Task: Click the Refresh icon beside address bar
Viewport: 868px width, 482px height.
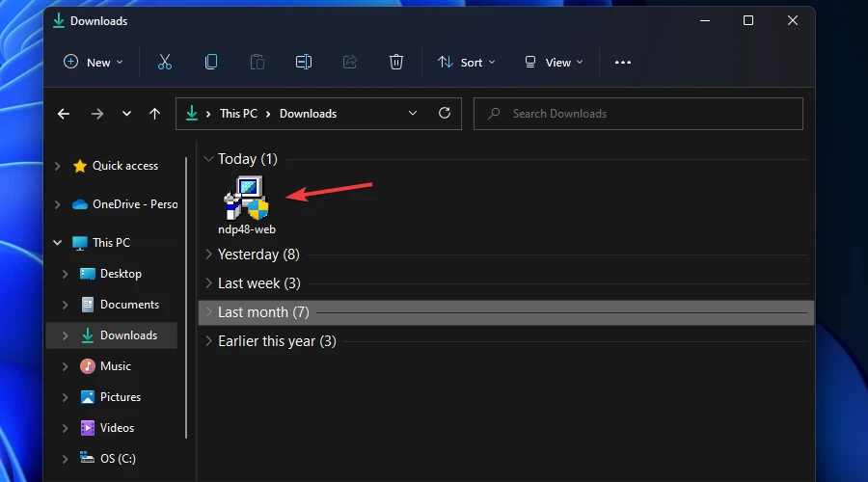Action: (445, 113)
